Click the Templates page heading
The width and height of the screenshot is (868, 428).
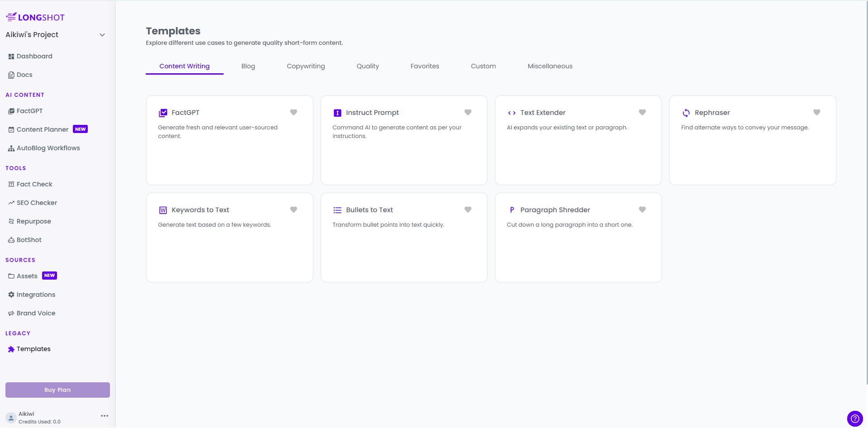coord(173,31)
